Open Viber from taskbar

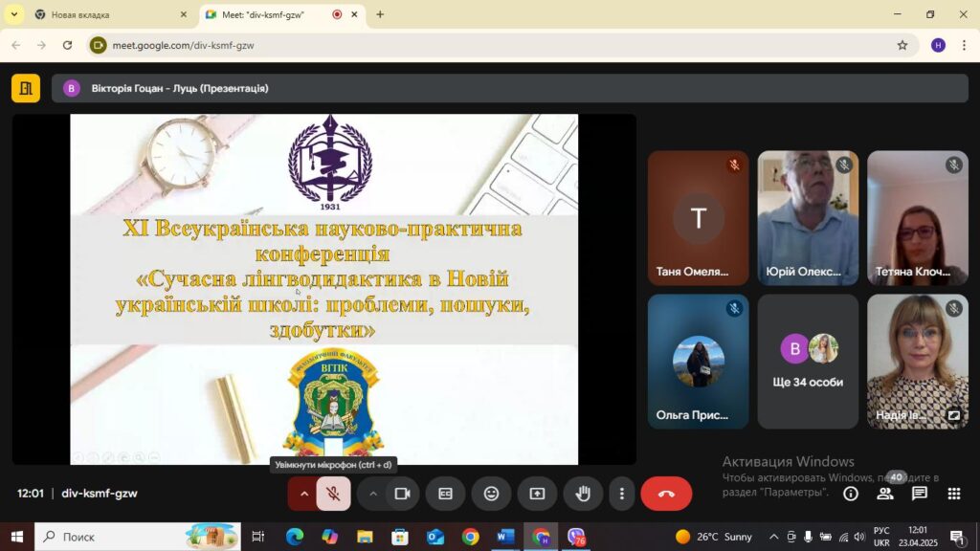pos(575,537)
